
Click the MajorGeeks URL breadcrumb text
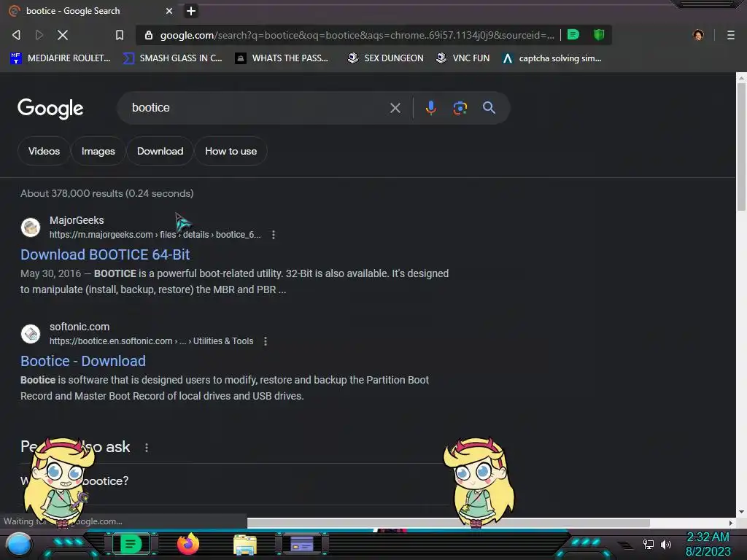point(155,235)
